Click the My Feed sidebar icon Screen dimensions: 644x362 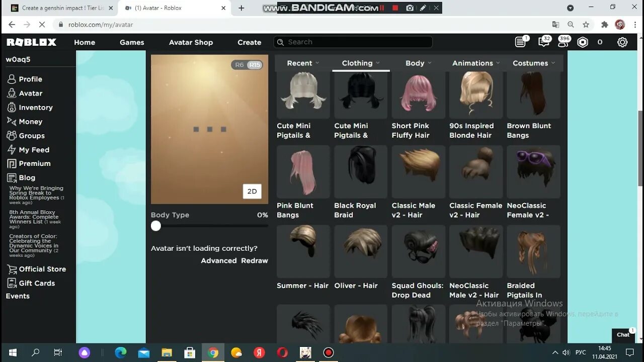point(11,149)
